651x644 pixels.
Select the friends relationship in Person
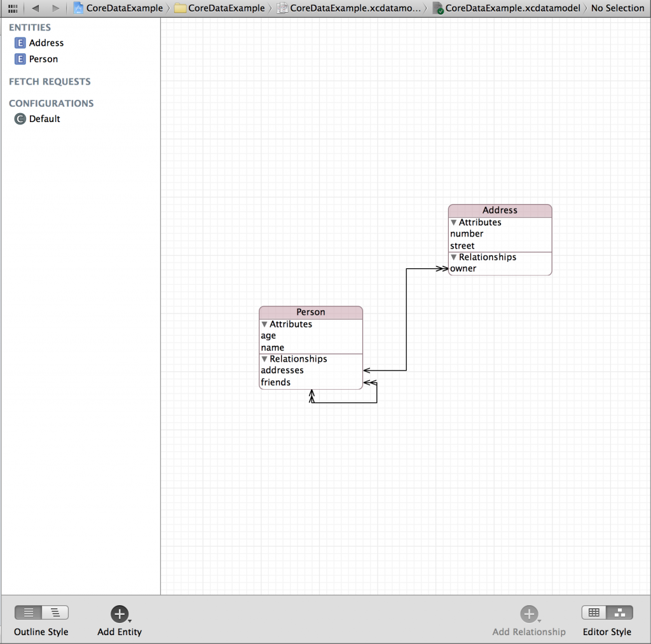pos(276,382)
